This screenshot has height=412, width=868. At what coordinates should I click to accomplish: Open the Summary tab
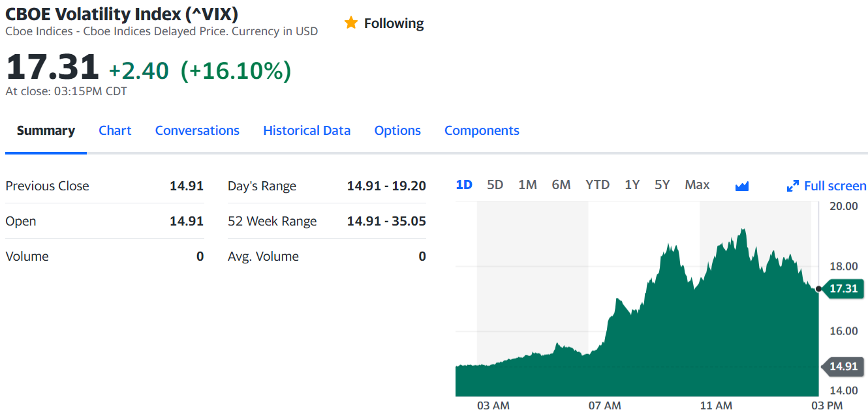[46, 130]
